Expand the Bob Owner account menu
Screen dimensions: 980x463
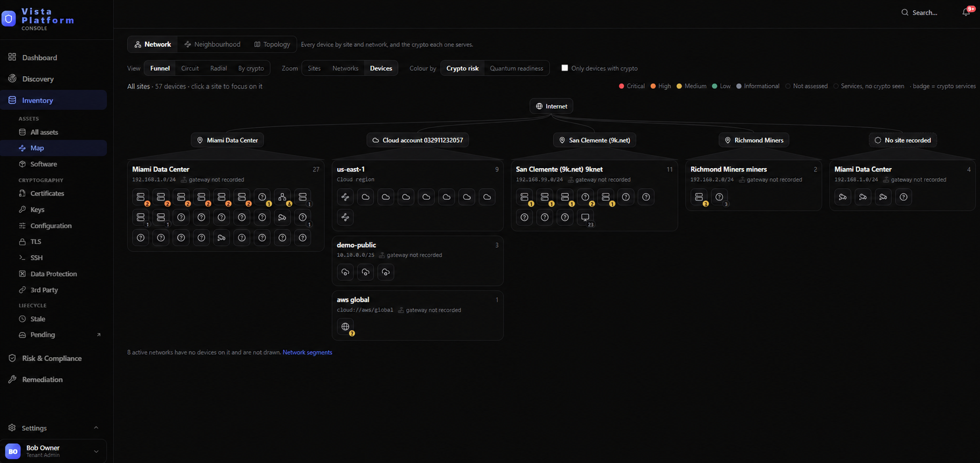(x=96, y=452)
